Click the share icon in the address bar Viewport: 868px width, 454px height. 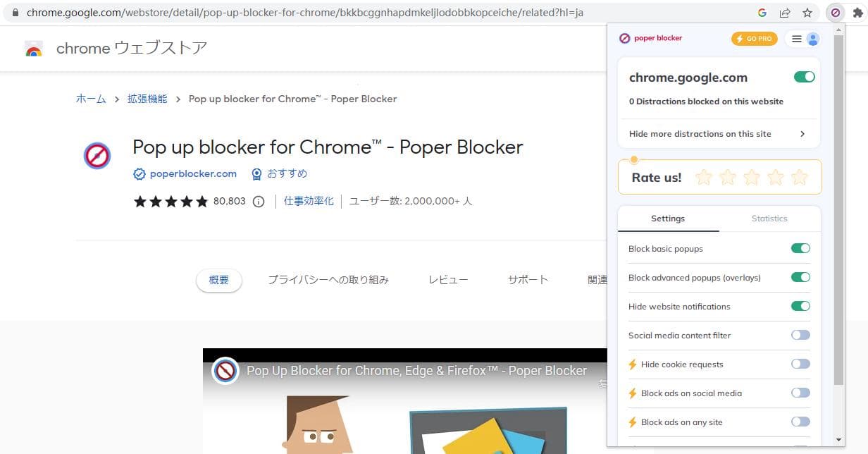coord(784,12)
